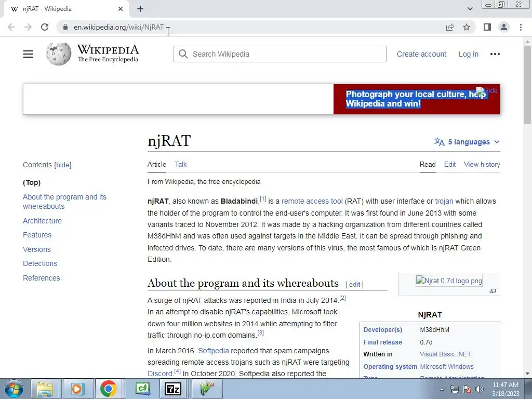Screen dimensions: 532x399
Task: Jump to Detections in Contents
Action: tap(40, 263)
